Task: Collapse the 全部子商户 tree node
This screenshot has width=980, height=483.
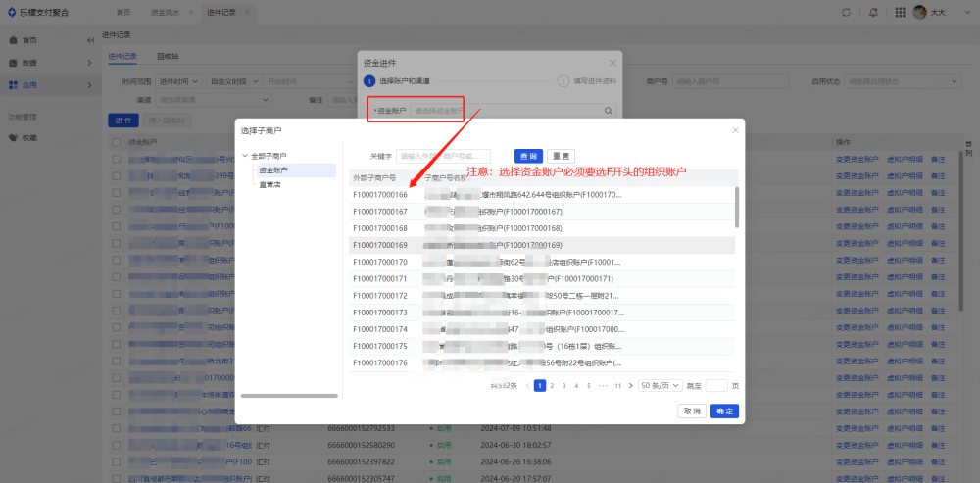Action: (x=245, y=156)
